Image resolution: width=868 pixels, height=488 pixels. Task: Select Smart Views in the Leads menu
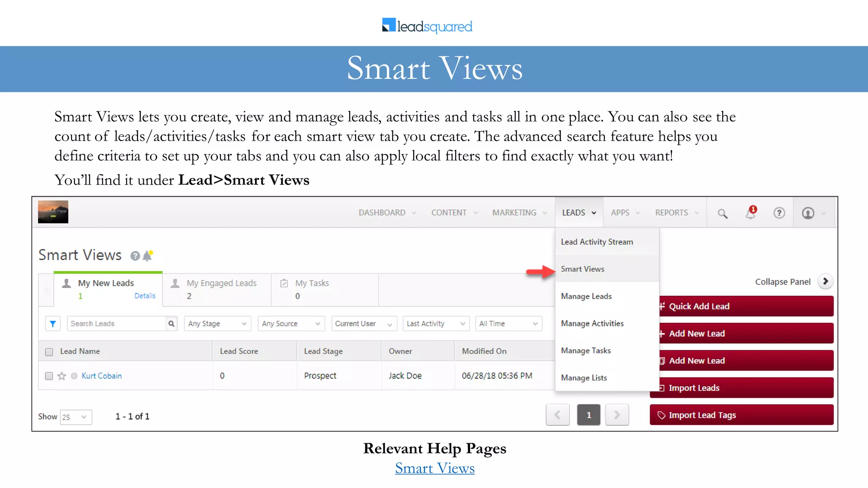[607, 269]
